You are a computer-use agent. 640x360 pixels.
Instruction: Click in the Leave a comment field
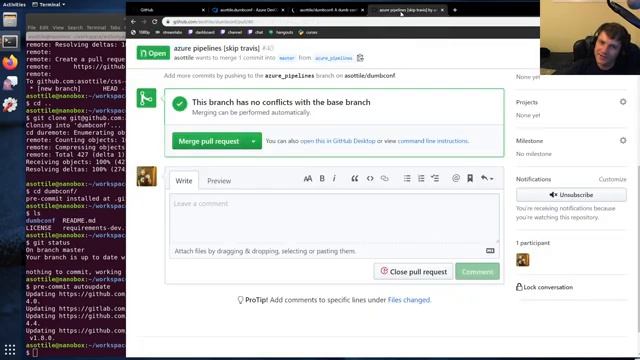coord(334,218)
